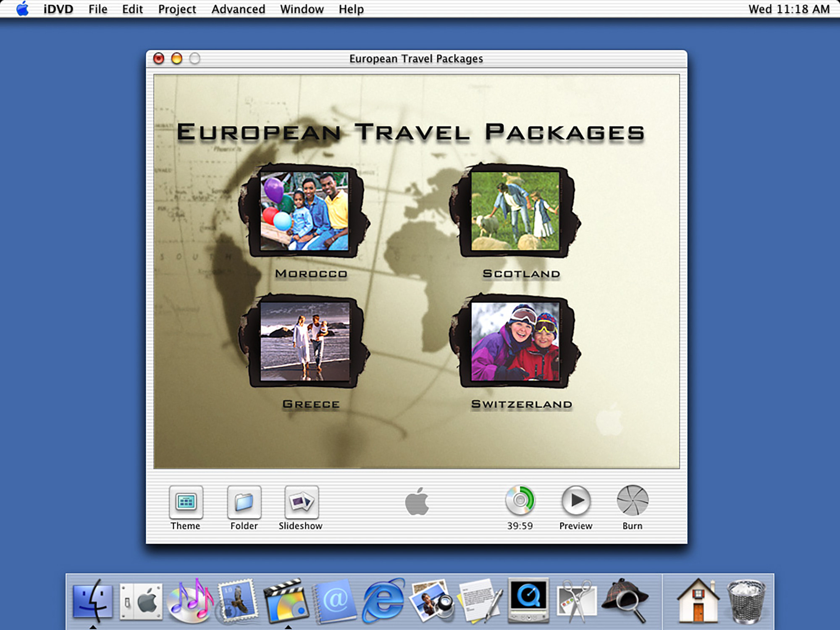
Task: Open the Trash in the Dock
Action: pos(747,601)
